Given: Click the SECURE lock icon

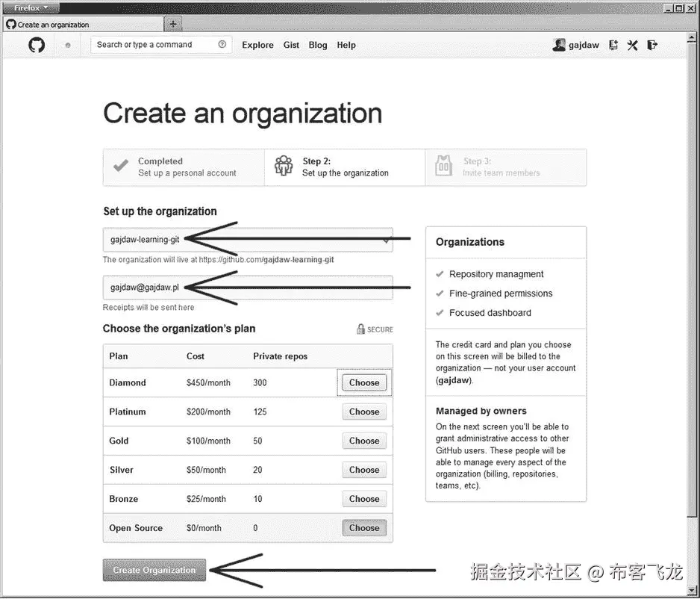Looking at the screenshot, I should click(x=360, y=329).
